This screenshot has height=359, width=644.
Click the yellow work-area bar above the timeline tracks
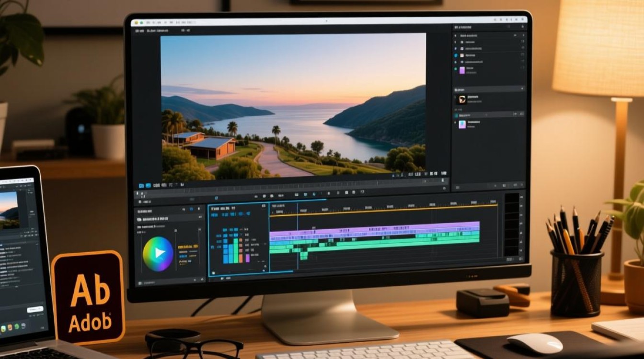click(383, 211)
